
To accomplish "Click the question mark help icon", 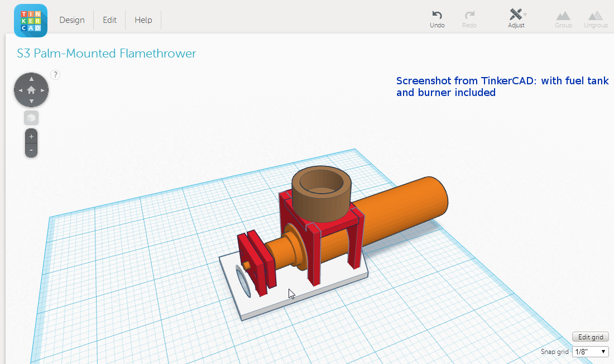I will [x=55, y=74].
